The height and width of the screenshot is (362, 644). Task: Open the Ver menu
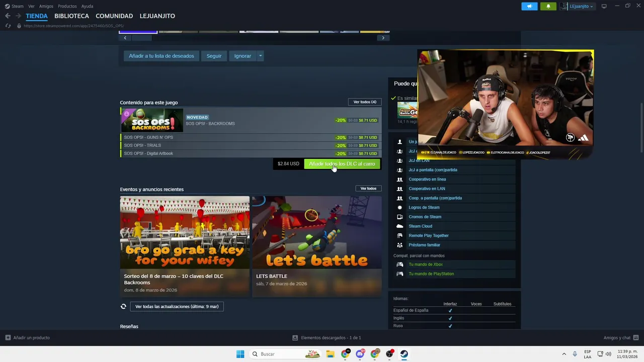[31, 6]
